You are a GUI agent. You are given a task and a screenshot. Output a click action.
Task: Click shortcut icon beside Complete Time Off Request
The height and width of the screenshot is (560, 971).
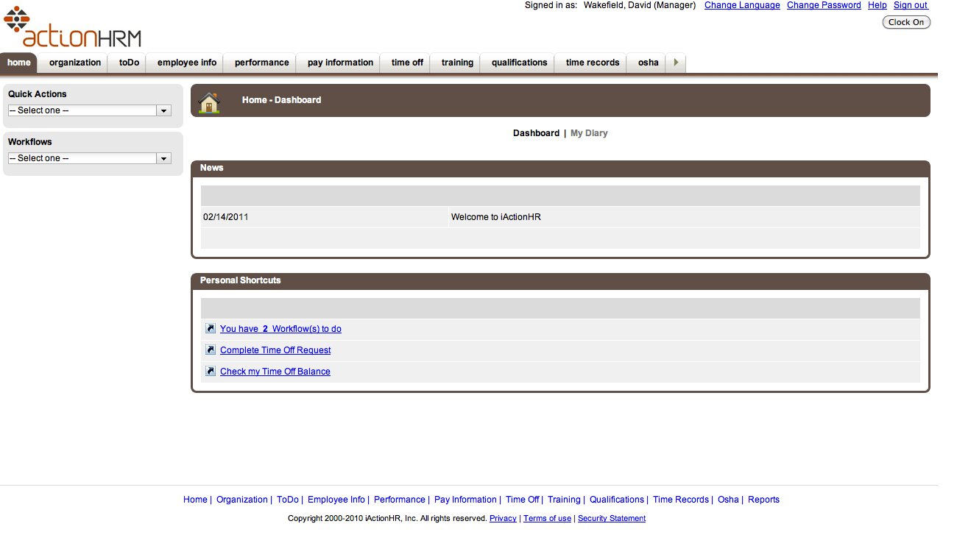pyautogui.click(x=211, y=350)
